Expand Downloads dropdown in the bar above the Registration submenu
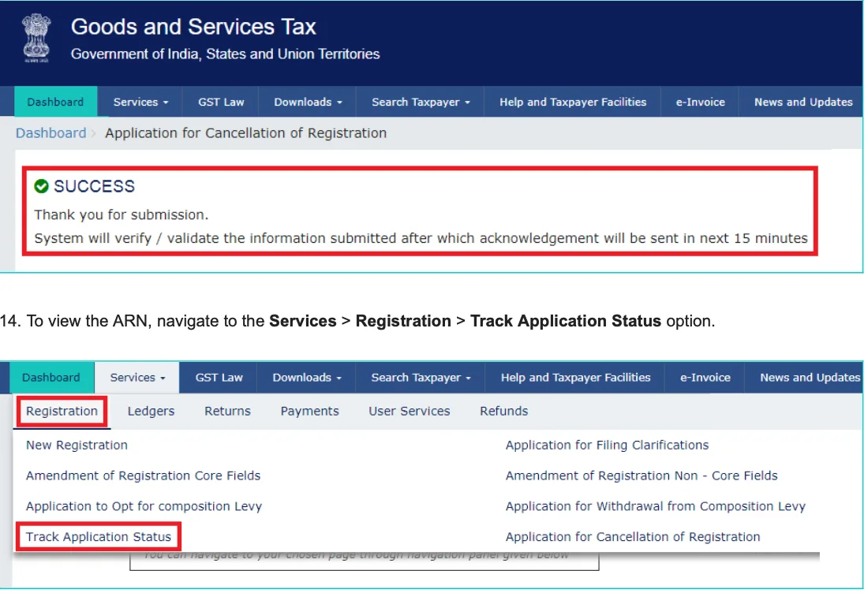Screen dimensions: 868x593 pyautogui.click(x=307, y=377)
